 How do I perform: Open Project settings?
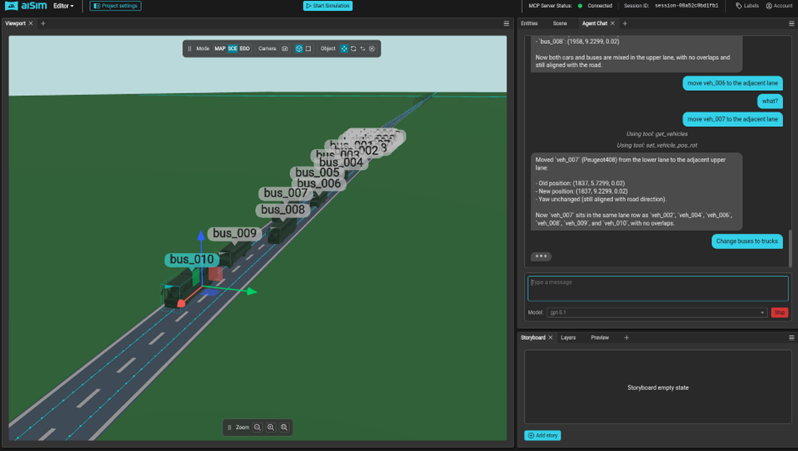pyautogui.click(x=116, y=6)
